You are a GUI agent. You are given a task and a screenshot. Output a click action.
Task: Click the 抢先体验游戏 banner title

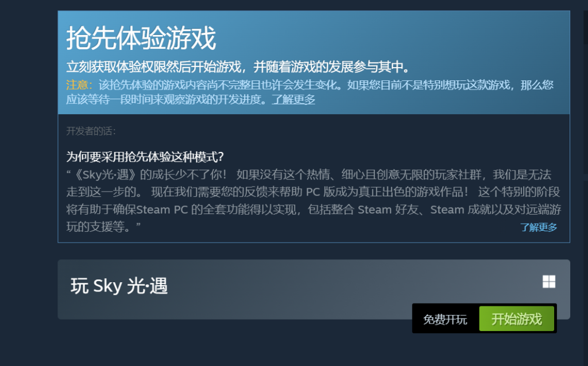coord(141,38)
